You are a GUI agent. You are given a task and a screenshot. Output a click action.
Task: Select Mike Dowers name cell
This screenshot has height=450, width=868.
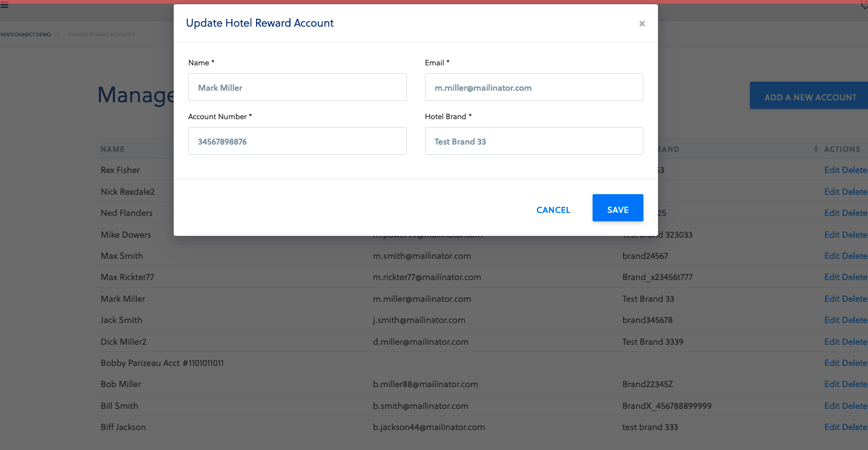pyautogui.click(x=126, y=235)
